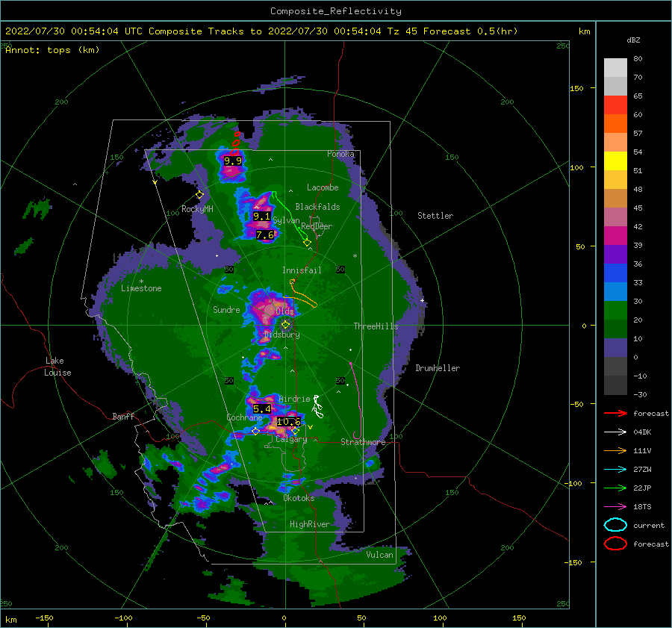
Task: Click the Cochrane city label
Action: click(244, 417)
